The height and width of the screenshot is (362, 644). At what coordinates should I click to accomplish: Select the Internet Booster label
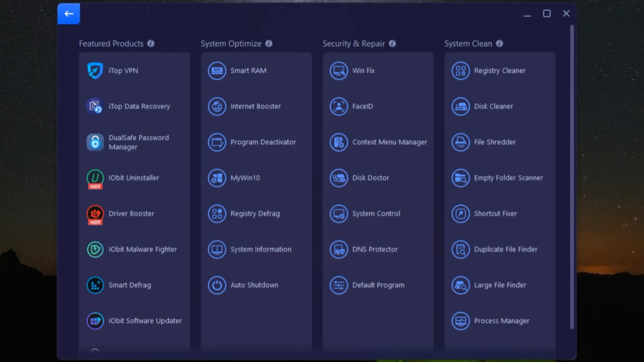coord(256,106)
